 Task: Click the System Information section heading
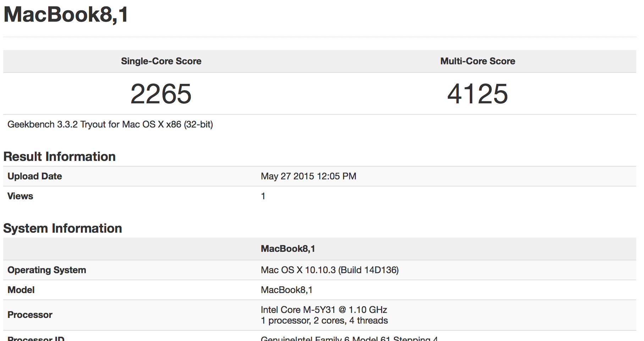(63, 228)
